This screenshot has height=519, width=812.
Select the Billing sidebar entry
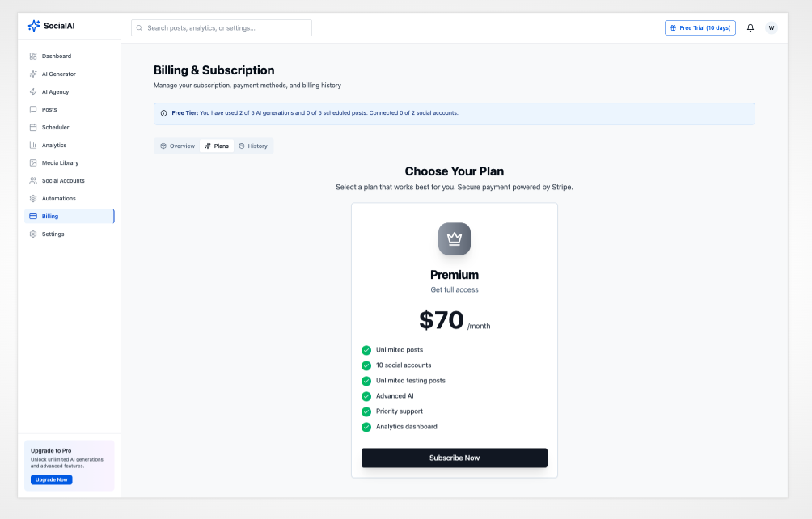coord(50,216)
